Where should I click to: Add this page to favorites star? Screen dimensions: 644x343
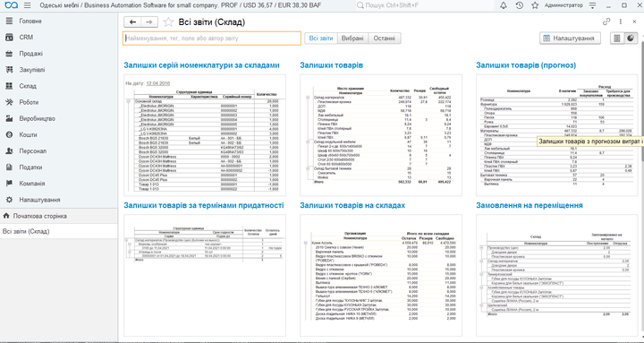coord(168,22)
